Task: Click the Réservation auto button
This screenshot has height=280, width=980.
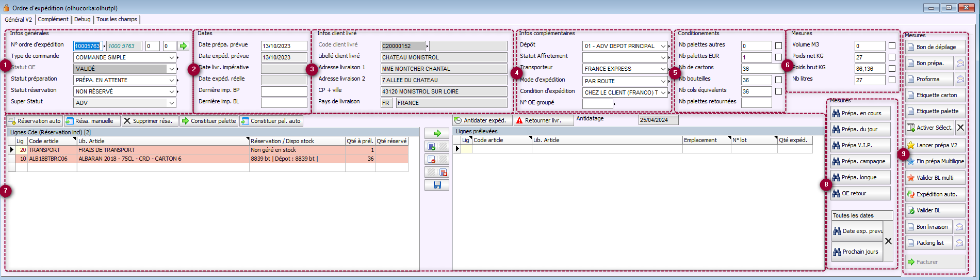Action: 35,121
